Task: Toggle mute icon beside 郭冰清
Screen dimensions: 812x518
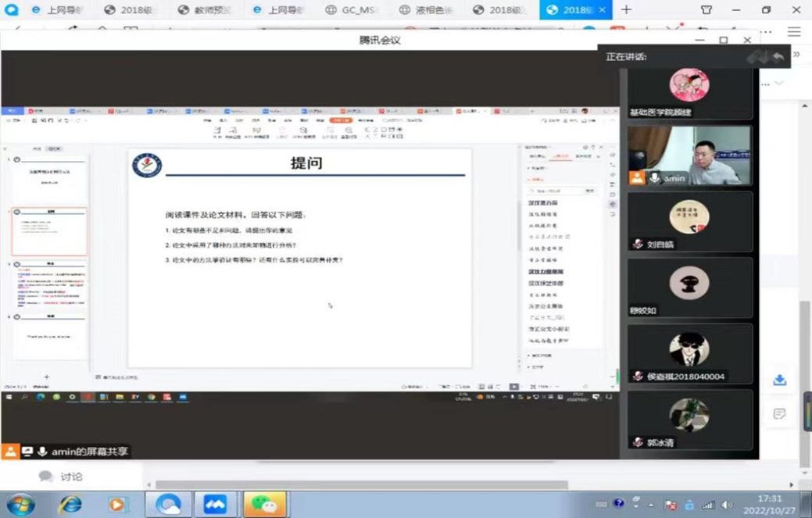Action: click(x=638, y=442)
